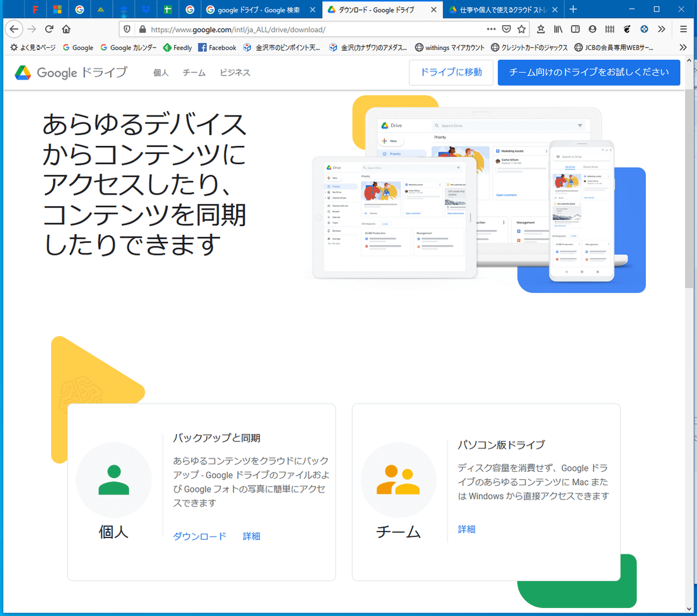Click the blue circular add-on icon
The width and height of the screenshot is (697, 616).
[x=644, y=29]
